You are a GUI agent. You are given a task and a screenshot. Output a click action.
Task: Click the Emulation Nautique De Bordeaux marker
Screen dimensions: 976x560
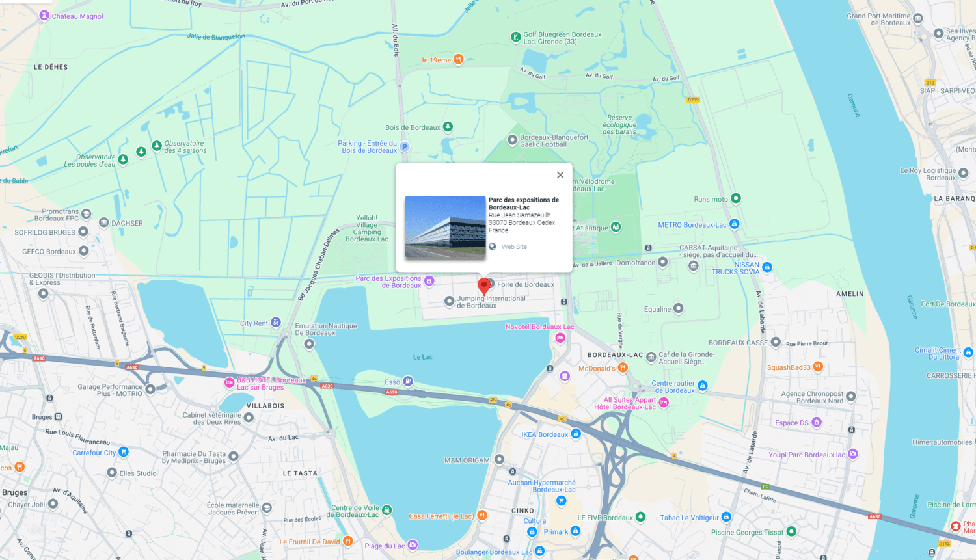(309, 343)
